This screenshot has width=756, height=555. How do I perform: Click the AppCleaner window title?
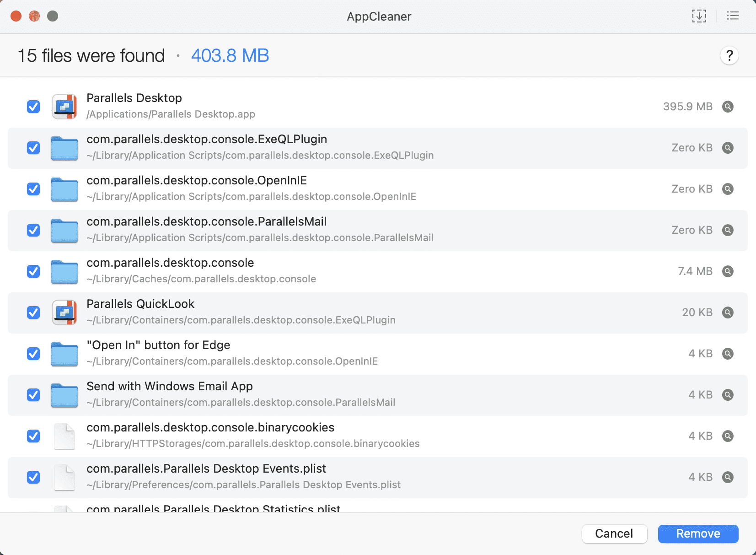379,16
